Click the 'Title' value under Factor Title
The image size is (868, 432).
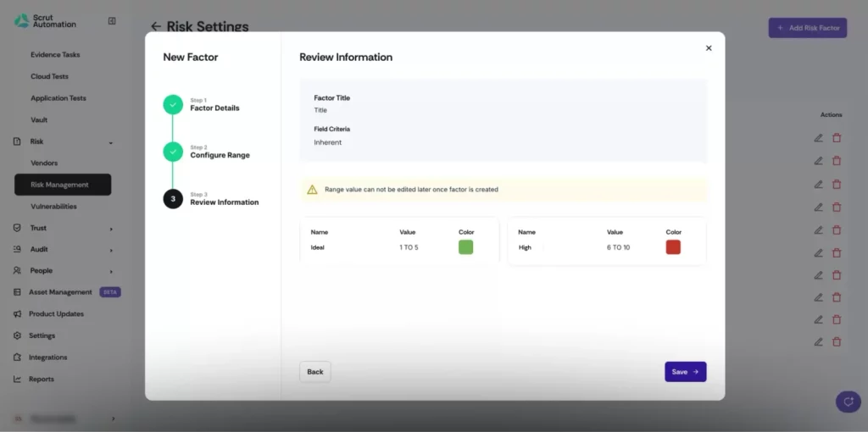pos(320,110)
